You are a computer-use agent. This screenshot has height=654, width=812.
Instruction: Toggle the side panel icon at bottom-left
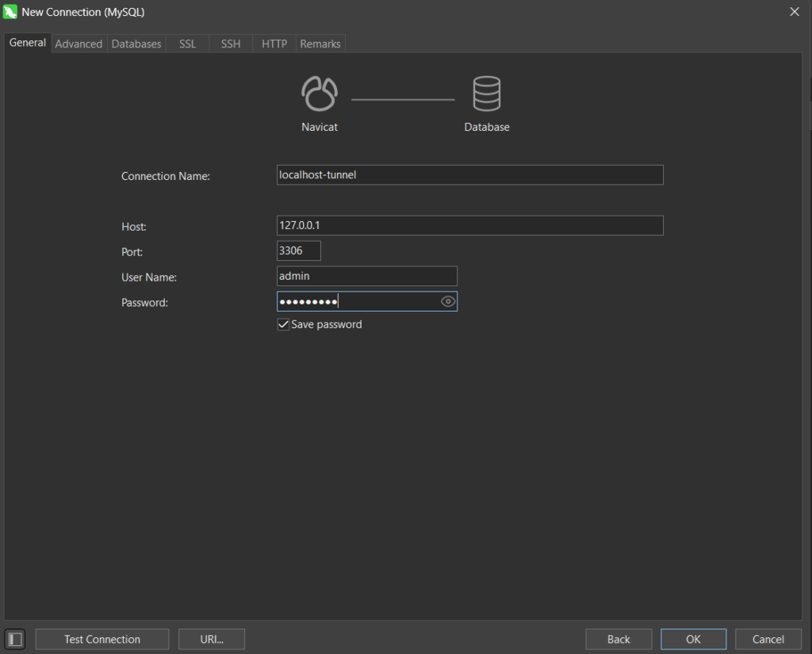tap(15, 639)
